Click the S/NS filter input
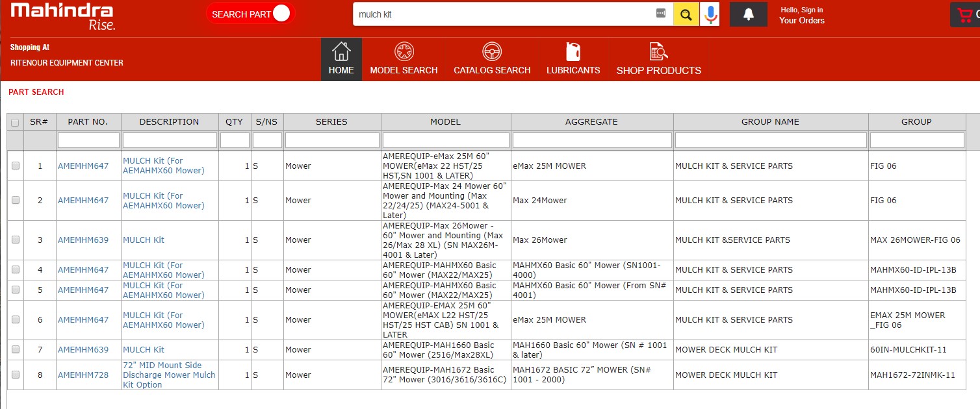 267,140
